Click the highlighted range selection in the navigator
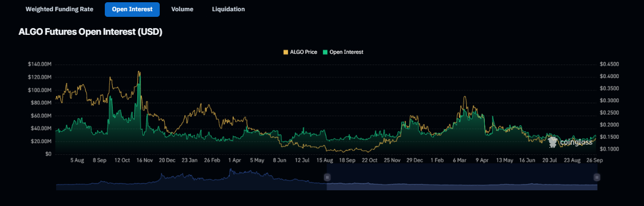The image size is (644, 206). (462, 177)
